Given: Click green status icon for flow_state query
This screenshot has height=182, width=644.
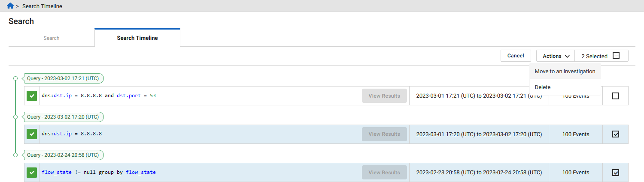Looking at the screenshot, I should point(32,172).
